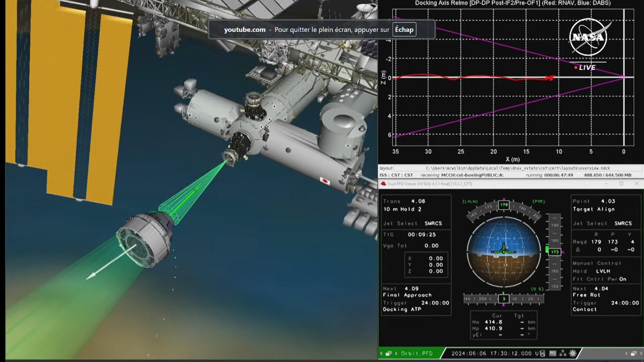Screen dimensions: 644x362
Task: Click the Ha current value 414.8
Action: pos(493,322)
